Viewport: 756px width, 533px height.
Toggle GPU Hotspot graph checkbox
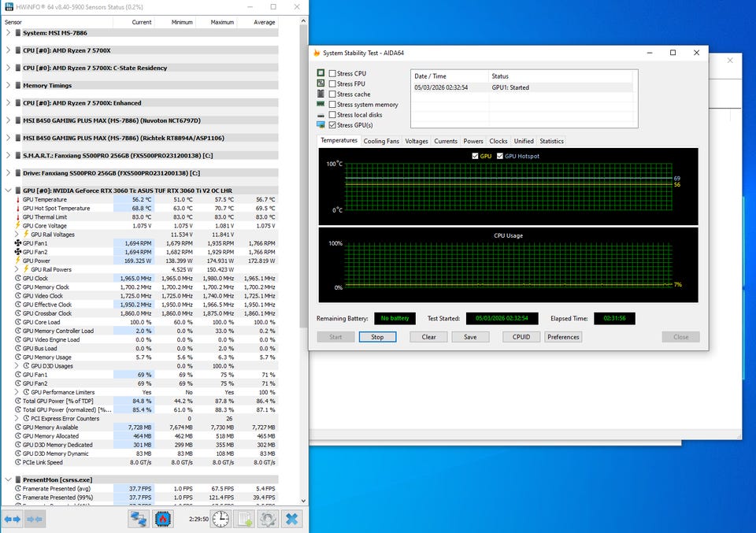click(x=498, y=156)
